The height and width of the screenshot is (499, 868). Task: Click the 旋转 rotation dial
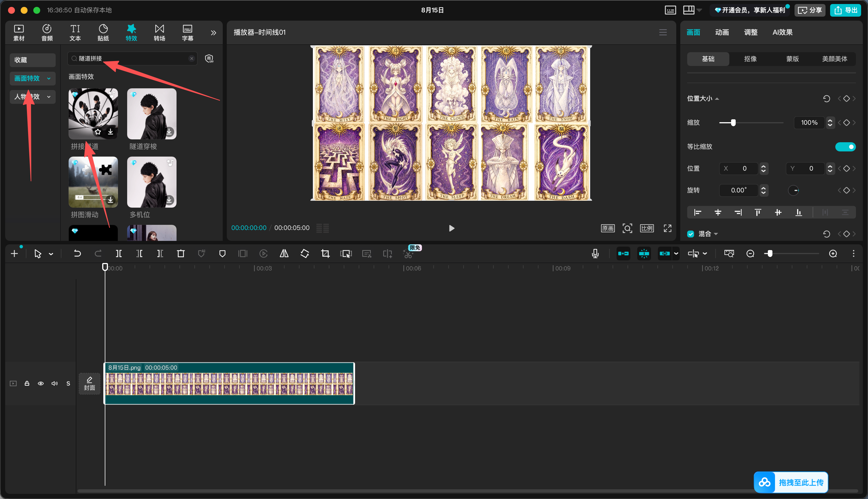click(x=793, y=190)
